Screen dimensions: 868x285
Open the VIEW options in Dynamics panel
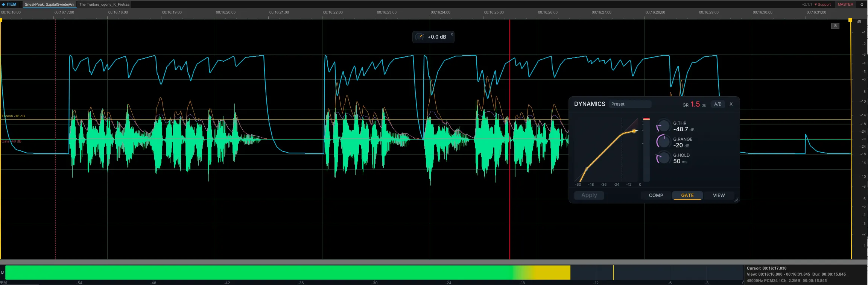[719, 196]
